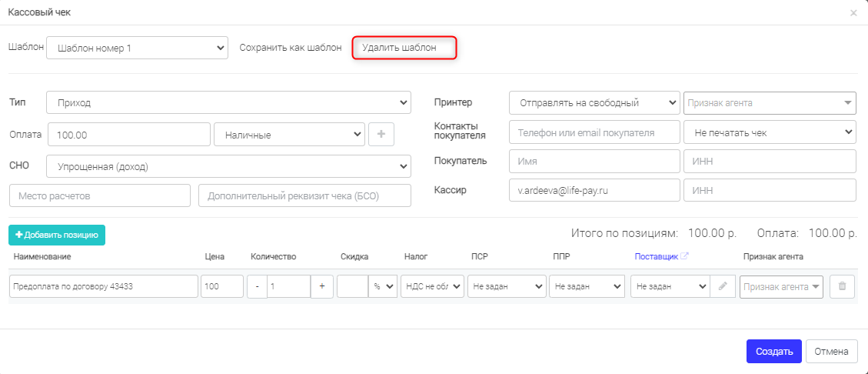The image size is (868, 374).
Task: Click Сохранить как шаблон link
Action: point(291,48)
